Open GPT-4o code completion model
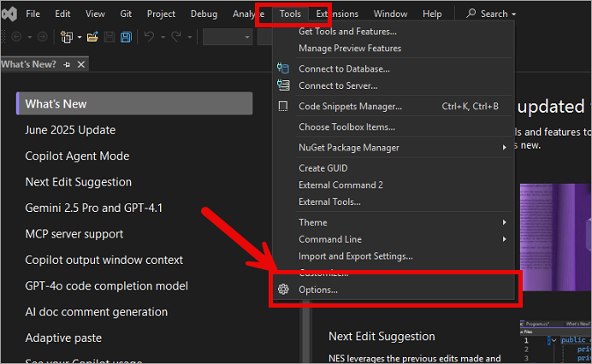This screenshot has height=364, width=592. 106,286
